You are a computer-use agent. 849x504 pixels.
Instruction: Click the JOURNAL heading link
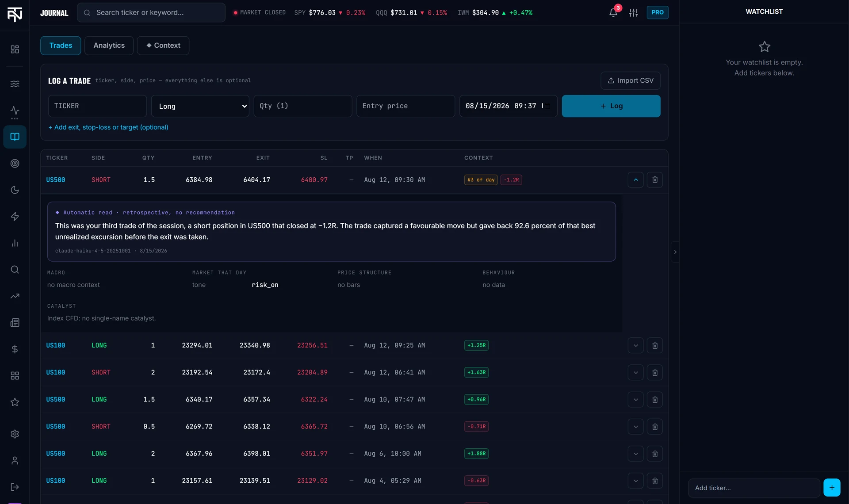54,13
